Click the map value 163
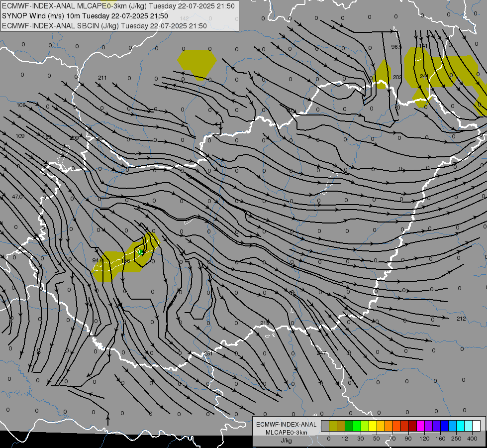The image size is (487, 448). pyautogui.click(x=47, y=137)
